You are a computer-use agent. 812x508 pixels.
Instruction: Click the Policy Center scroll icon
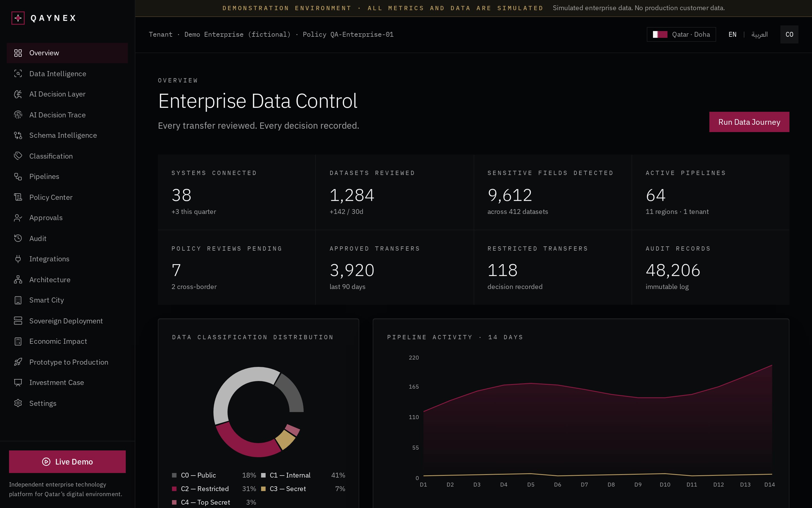pos(18,197)
